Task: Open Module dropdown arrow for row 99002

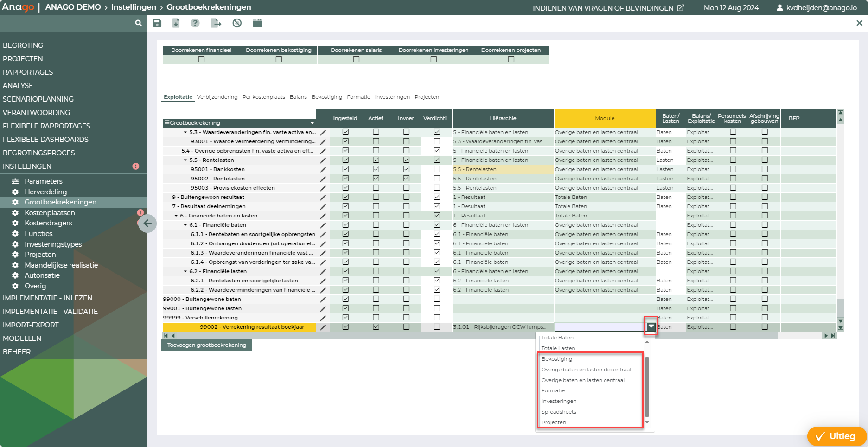Action: (651, 327)
